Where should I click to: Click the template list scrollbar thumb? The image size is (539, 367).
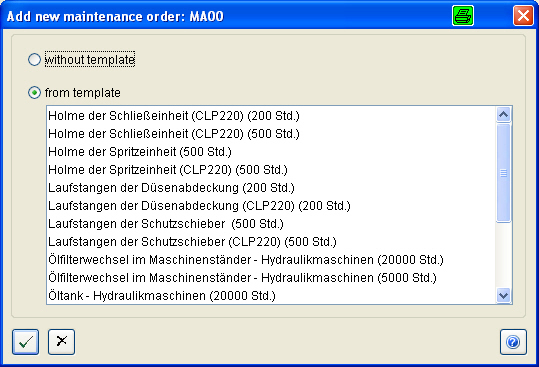[504, 173]
